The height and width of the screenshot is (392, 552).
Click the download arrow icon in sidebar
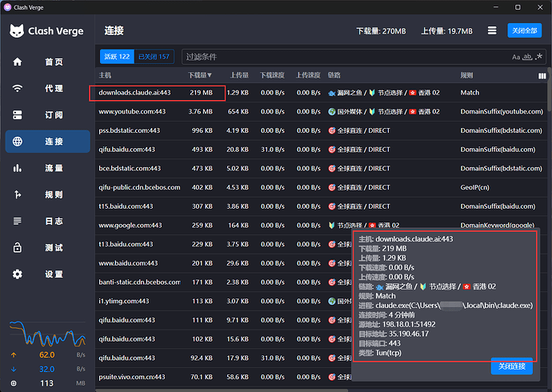coord(14,369)
